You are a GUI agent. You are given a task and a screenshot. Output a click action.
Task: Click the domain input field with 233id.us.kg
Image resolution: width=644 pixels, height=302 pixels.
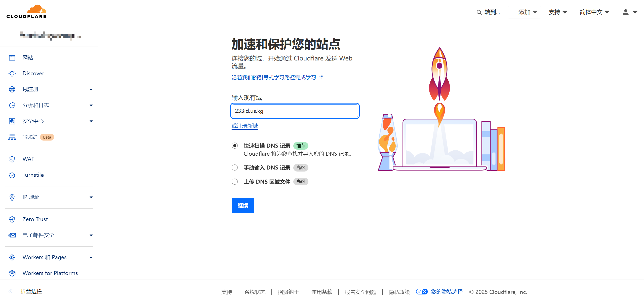295,111
